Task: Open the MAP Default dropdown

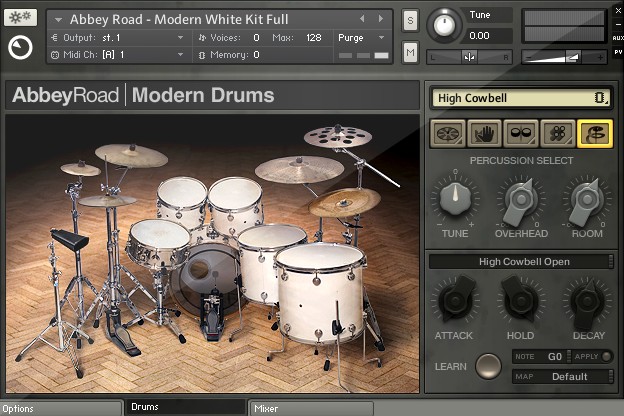Action: coord(562,376)
